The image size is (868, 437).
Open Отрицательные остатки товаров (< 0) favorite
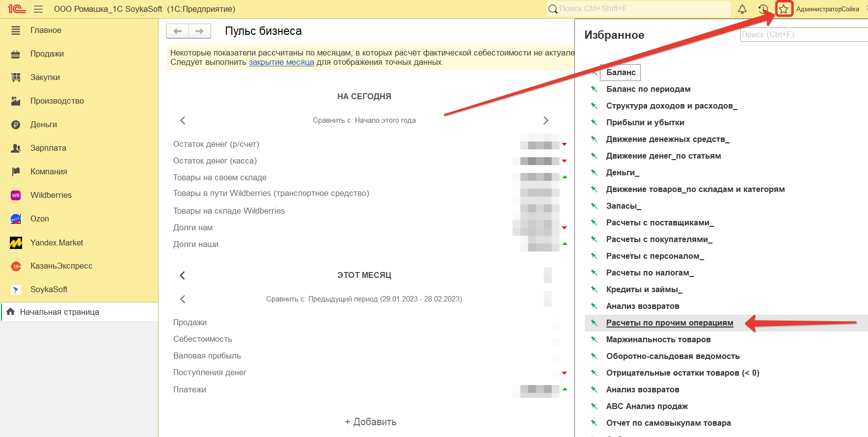pyautogui.click(x=683, y=373)
